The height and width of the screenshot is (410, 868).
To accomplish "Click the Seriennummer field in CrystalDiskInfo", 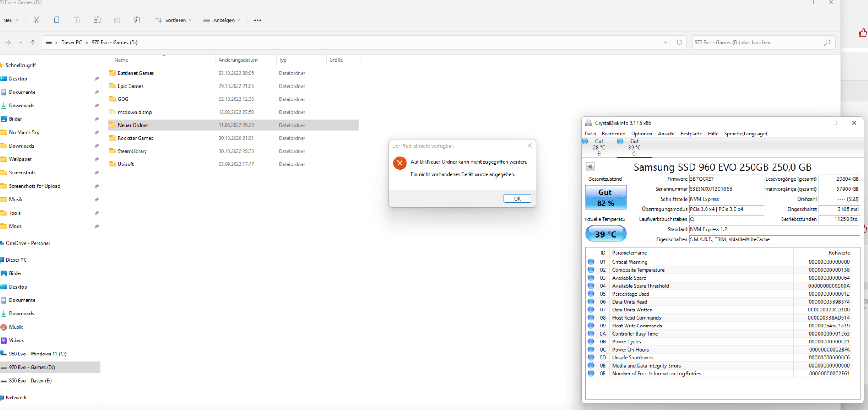I will 726,189.
